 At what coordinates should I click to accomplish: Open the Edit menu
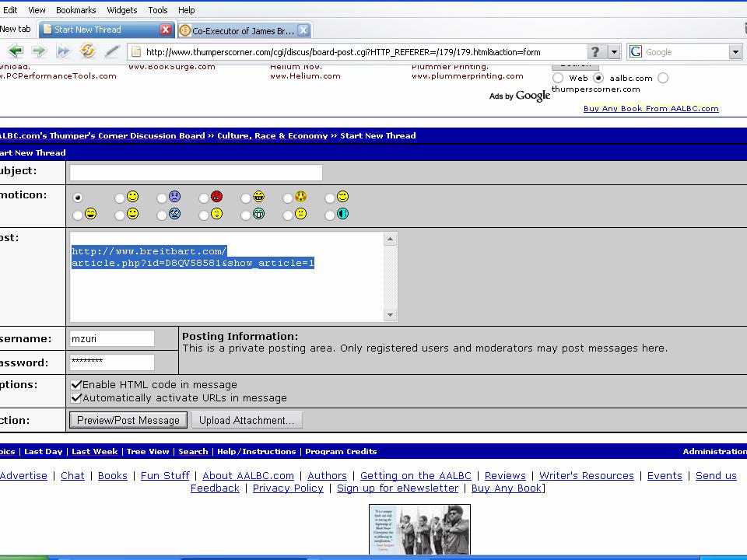coord(10,10)
